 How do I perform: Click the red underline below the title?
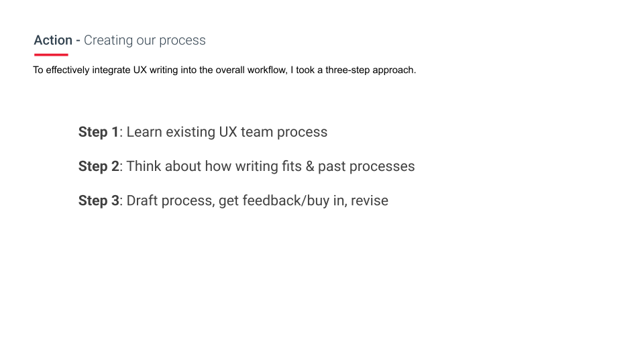[51, 55]
